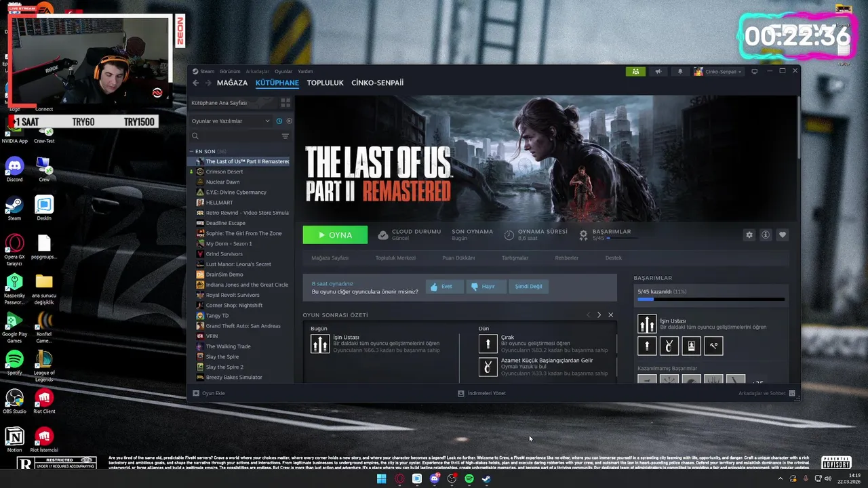The image size is (868, 488).
Task: Open the Steam notifications bell
Action: tap(680, 71)
